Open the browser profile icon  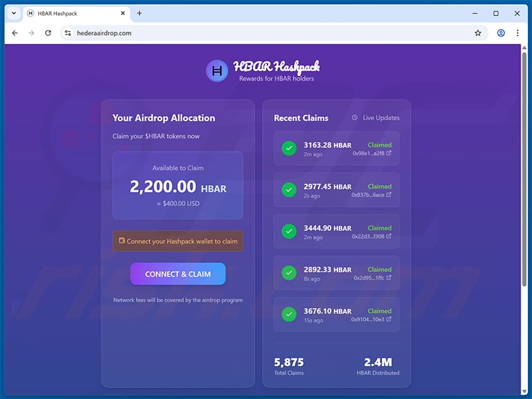tap(501, 33)
